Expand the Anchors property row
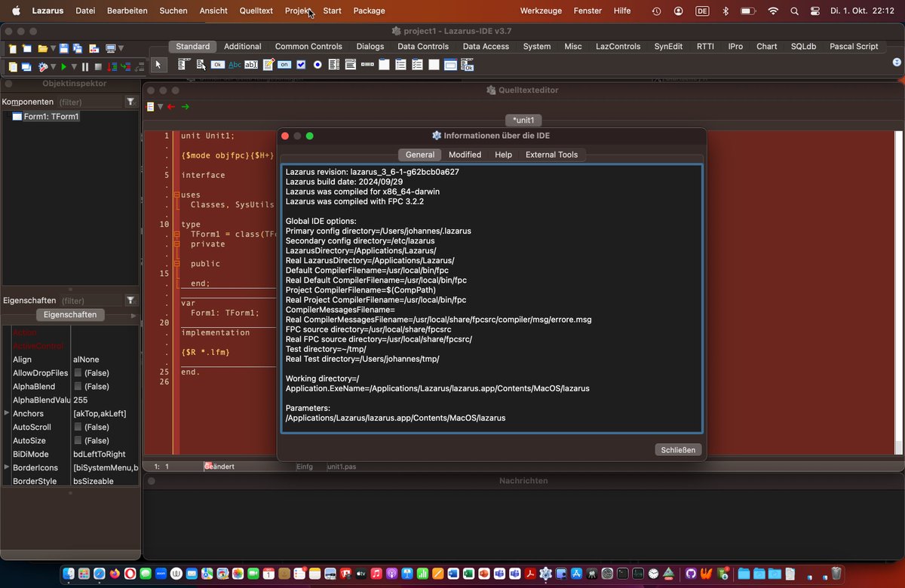 [5, 413]
